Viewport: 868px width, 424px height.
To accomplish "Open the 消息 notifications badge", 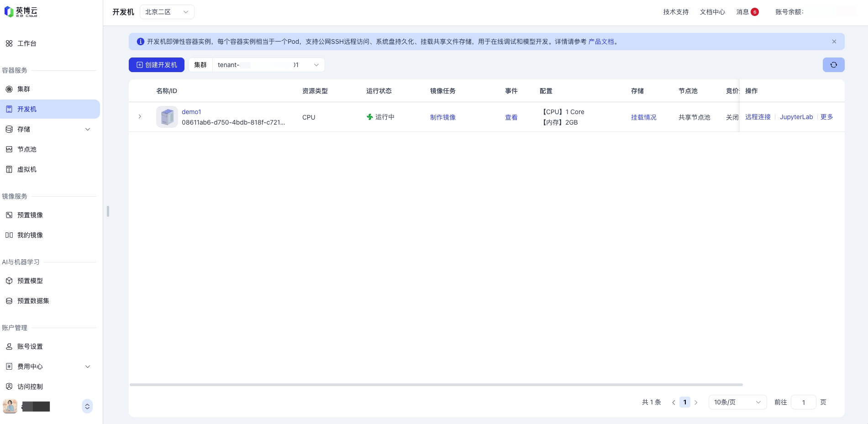I will [x=747, y=12].
